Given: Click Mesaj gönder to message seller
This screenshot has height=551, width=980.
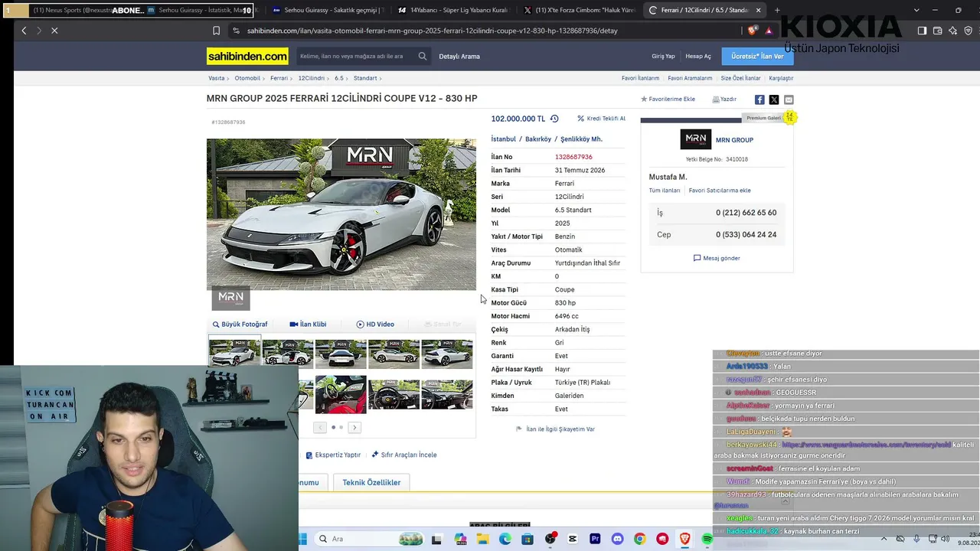Looking at the screenshot, I should coord(717,258).
